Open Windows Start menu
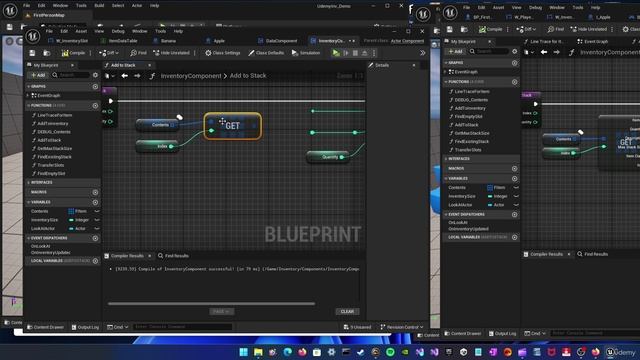 point(244,352)
